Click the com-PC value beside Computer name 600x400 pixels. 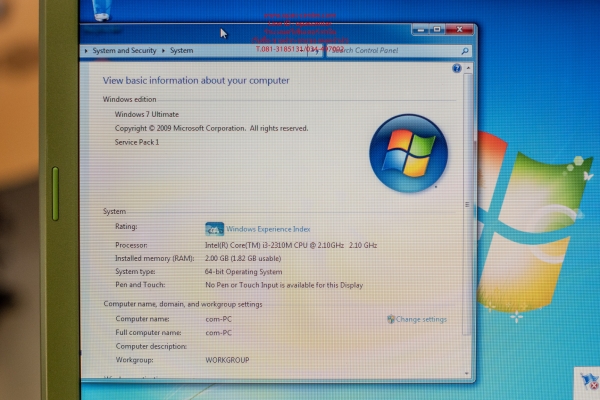pos(218,319)
